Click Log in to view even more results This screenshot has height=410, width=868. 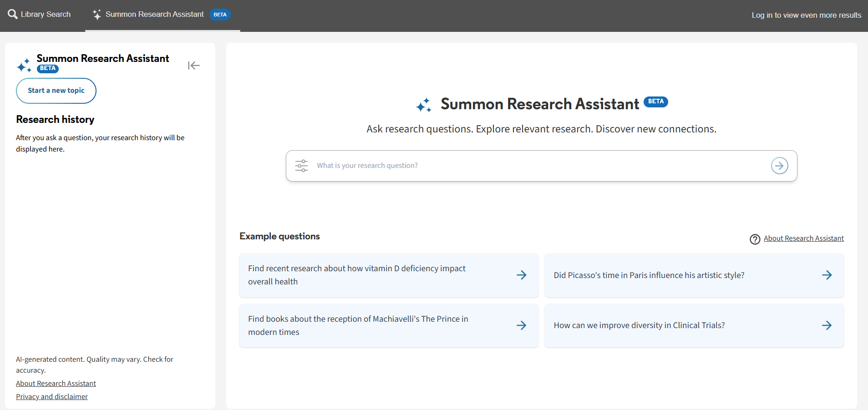pyautogui.click(x=806, y=15)
